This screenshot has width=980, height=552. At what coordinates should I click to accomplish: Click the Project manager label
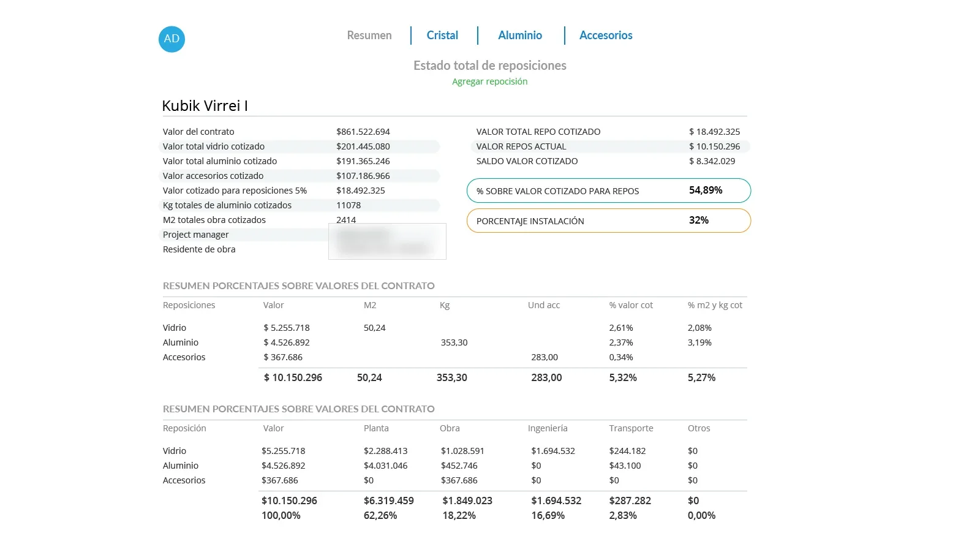click(196, 235)
